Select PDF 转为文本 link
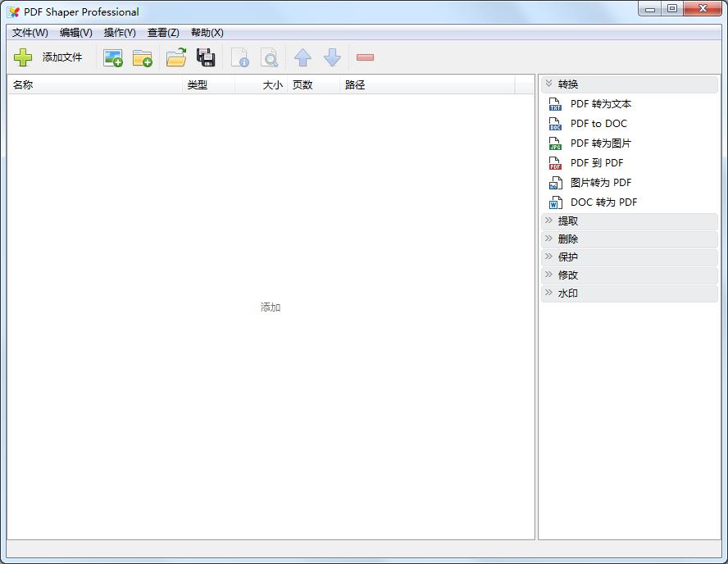Image resolution: width=728 pixels, height=564 pixels. tap(601, 104)
